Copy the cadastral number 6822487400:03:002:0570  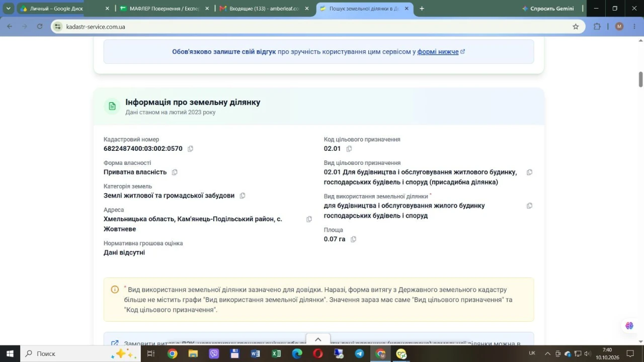pos(190,149)
